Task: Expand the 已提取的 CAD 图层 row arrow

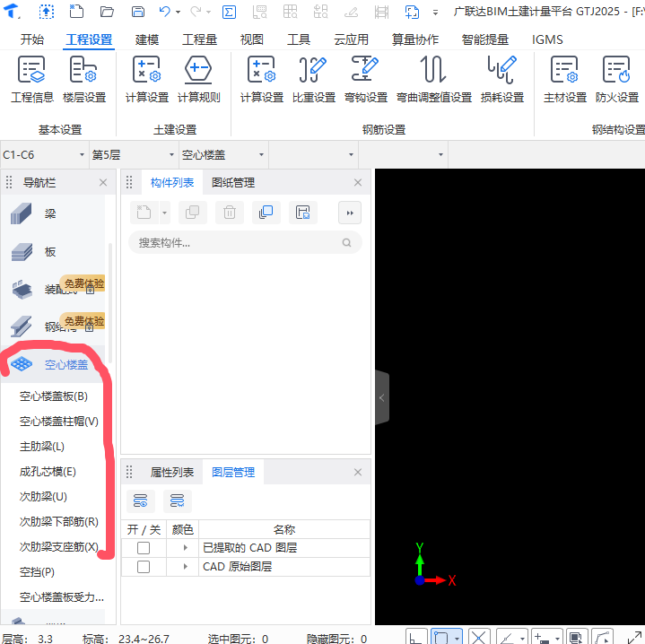Action: tap(185, 548)
